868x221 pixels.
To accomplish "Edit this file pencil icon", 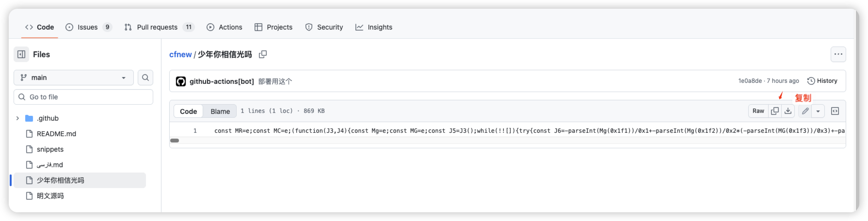I will (x=805, y=111).
